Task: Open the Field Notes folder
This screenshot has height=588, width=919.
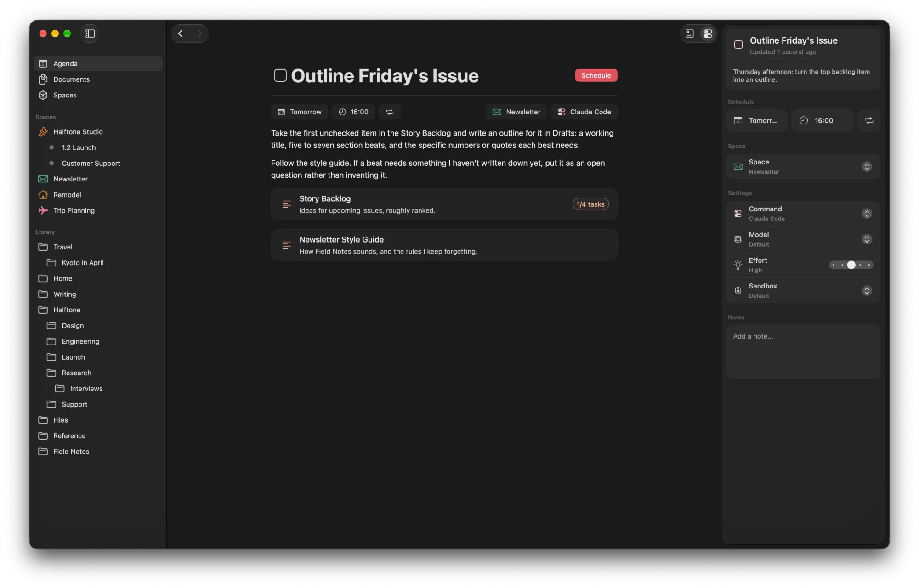Action: point(98,452)
